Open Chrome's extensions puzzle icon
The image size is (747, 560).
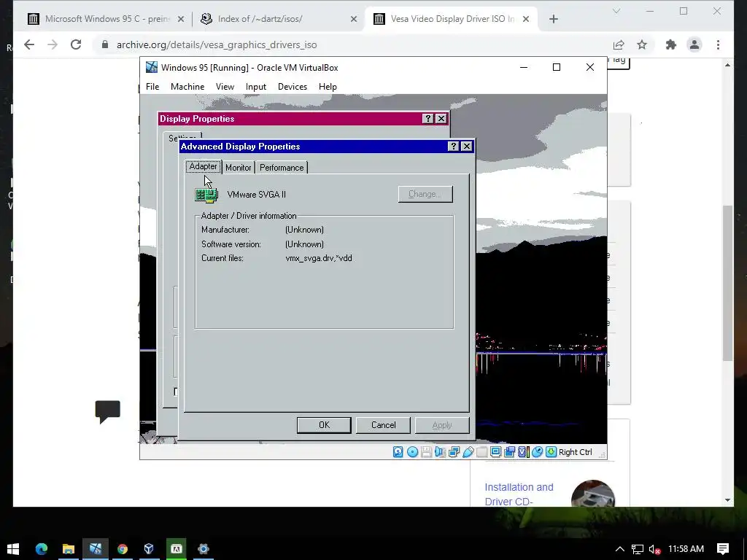pos(671,44)
